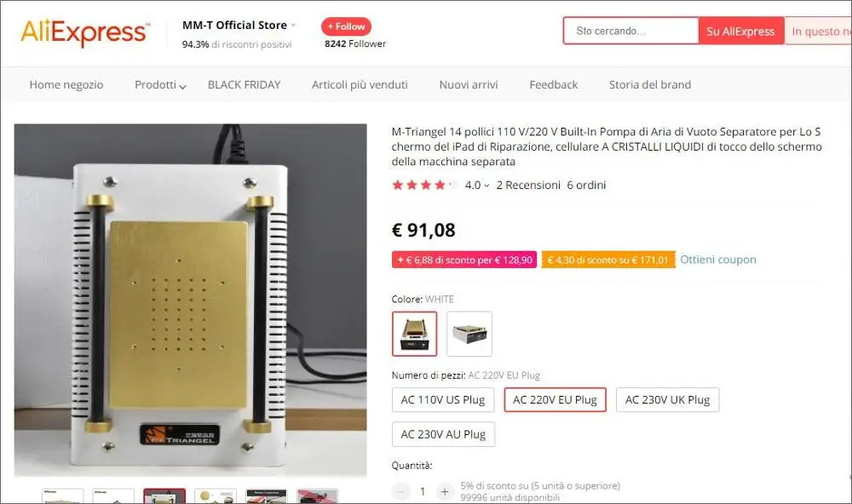Choose the AC 230V AU Plug option
The height and width of the screenshot is (504, 852).
click(x=443, y=434)
